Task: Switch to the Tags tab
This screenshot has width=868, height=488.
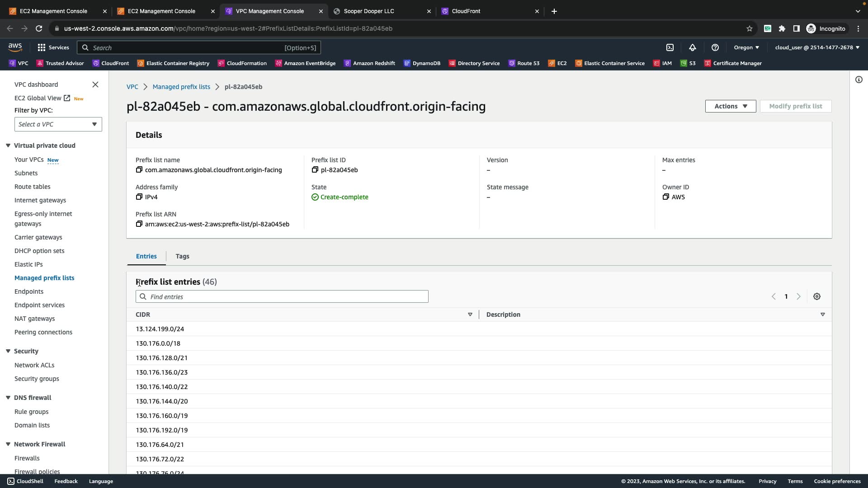Action: click(182, 256)
